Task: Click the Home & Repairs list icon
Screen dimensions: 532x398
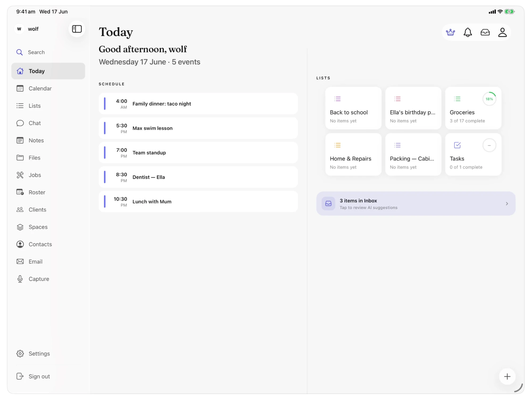Action: pyautogui.click(x=337, y=145)
